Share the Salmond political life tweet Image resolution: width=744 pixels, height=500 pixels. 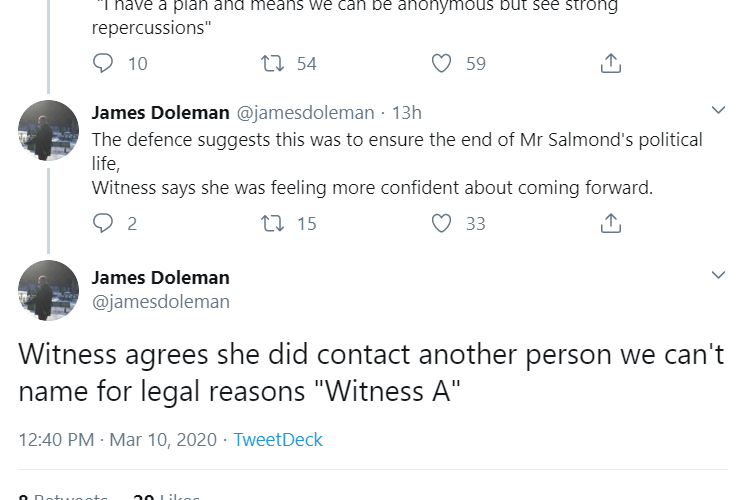pyautogui.click(x=610, y=223)
